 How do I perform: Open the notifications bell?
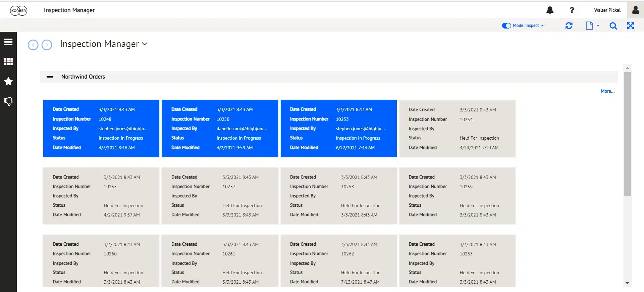(x=550, y=10)
